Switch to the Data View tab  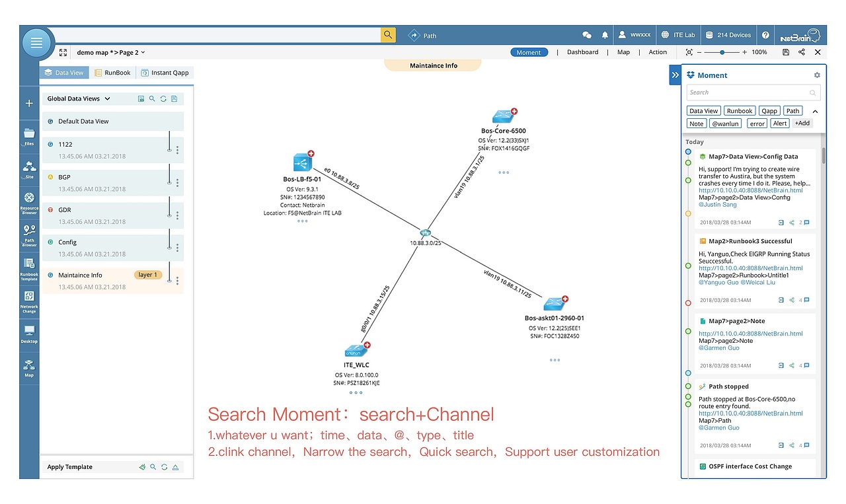pyautogui.click(x=63, y=73)
